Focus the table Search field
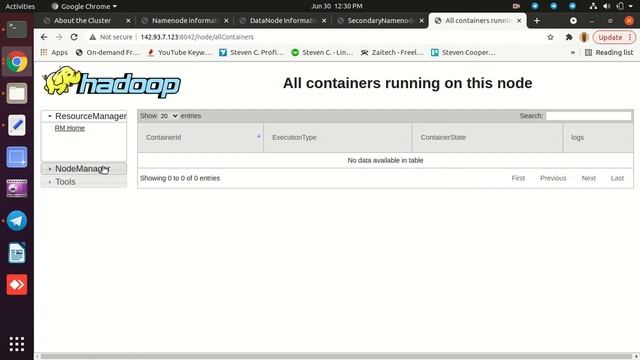 coord(589,116)
